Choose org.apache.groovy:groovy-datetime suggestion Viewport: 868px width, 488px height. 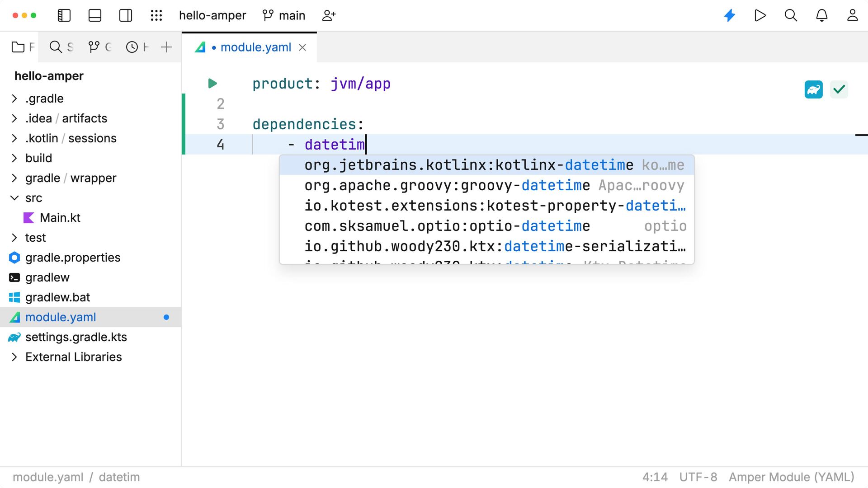point(487,185)
